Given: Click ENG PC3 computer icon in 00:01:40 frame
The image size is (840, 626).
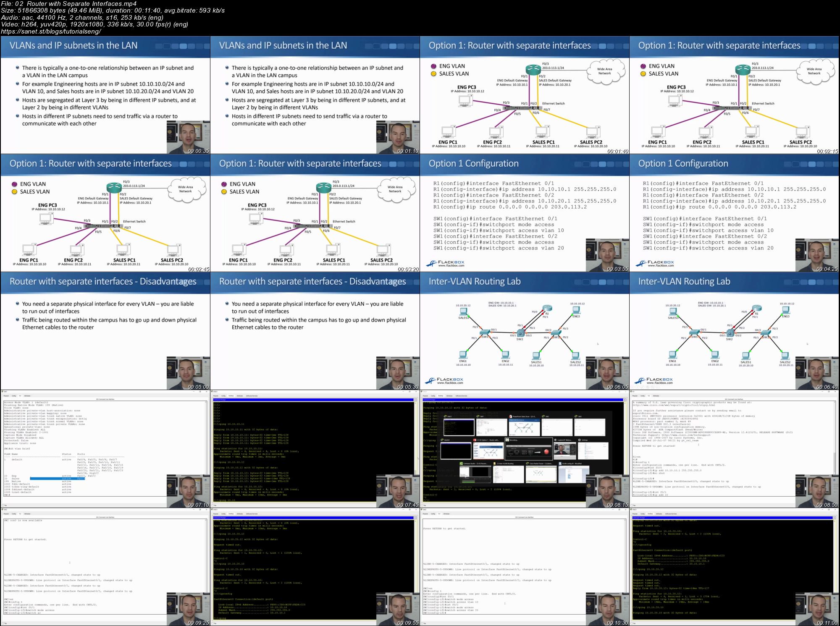Looking at the screenshot, I should click(x=465, y=100).
